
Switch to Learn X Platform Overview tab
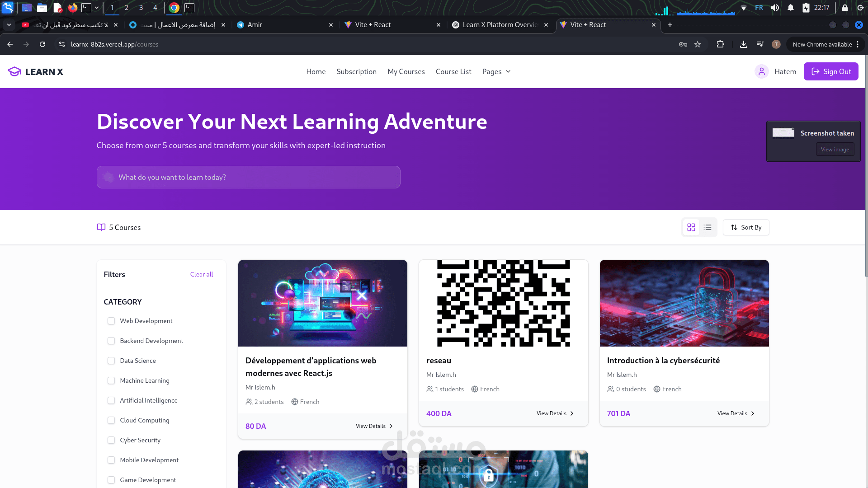[x=500, y=25]
